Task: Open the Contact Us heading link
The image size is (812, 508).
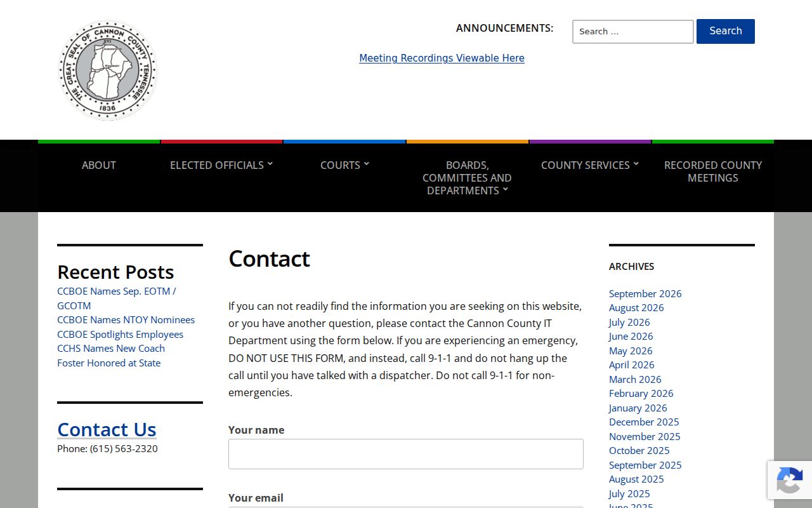Action: tap(107, 429)
